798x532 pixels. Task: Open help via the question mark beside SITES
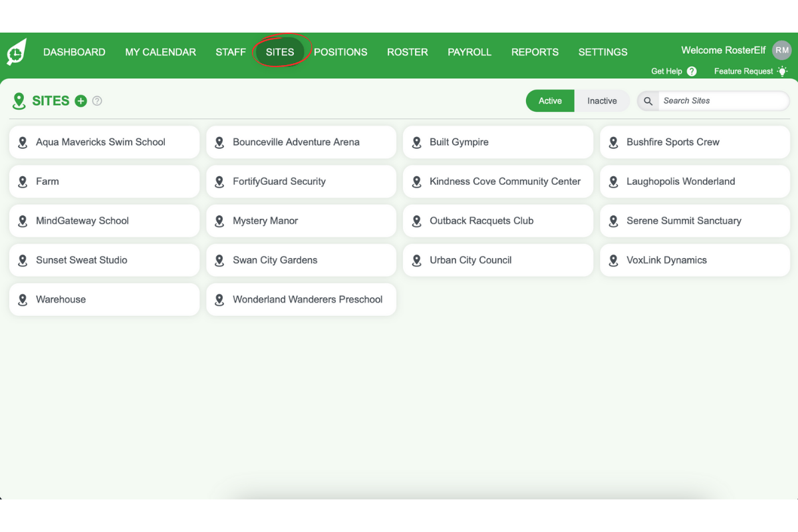tap(97, 100)
